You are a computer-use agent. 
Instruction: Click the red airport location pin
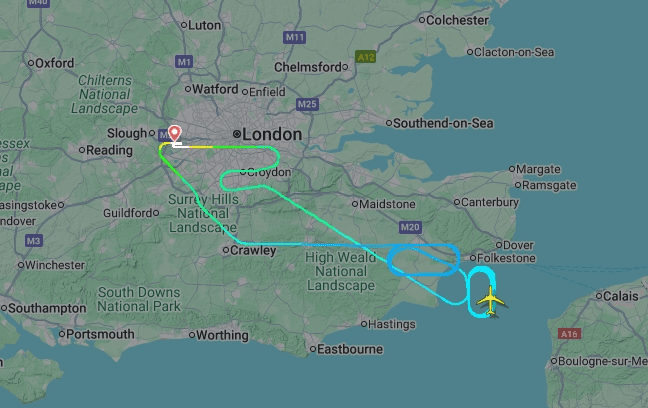(175, 134)
